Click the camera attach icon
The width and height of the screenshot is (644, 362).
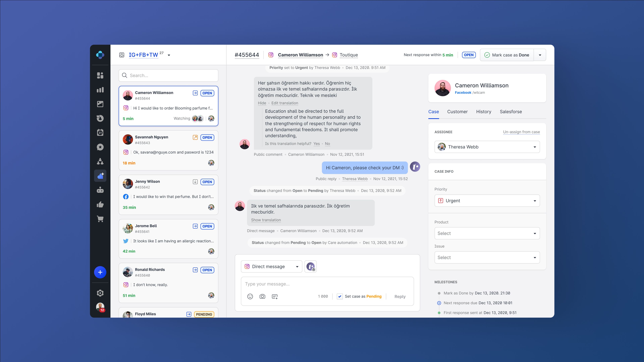pos(262,297)
